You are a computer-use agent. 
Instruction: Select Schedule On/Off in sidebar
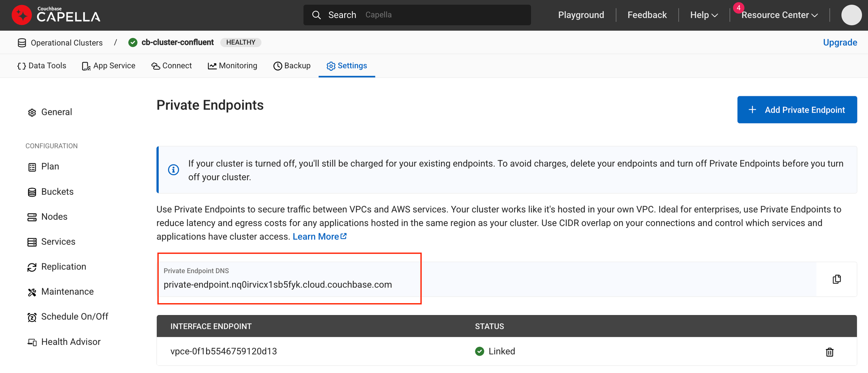click(74, 317)
